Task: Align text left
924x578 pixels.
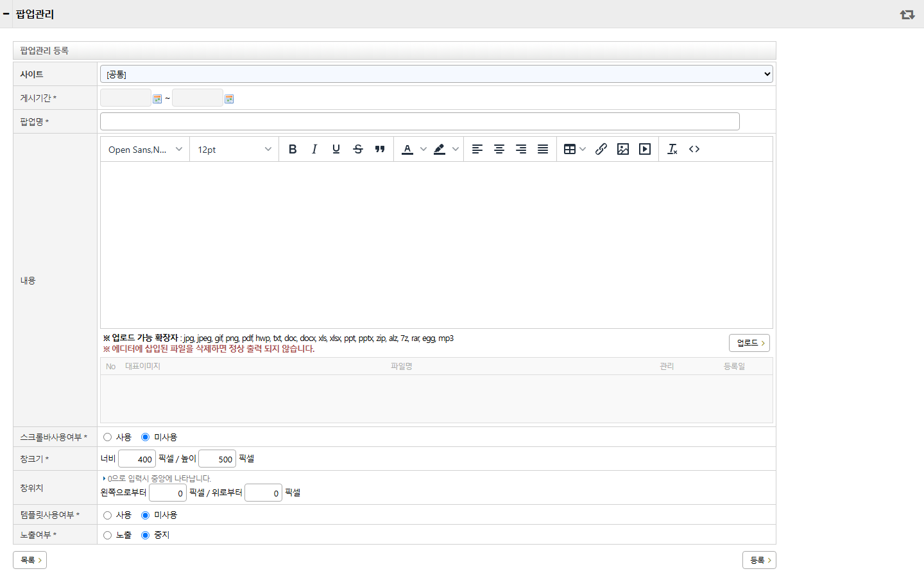Action: click(477, 149)
